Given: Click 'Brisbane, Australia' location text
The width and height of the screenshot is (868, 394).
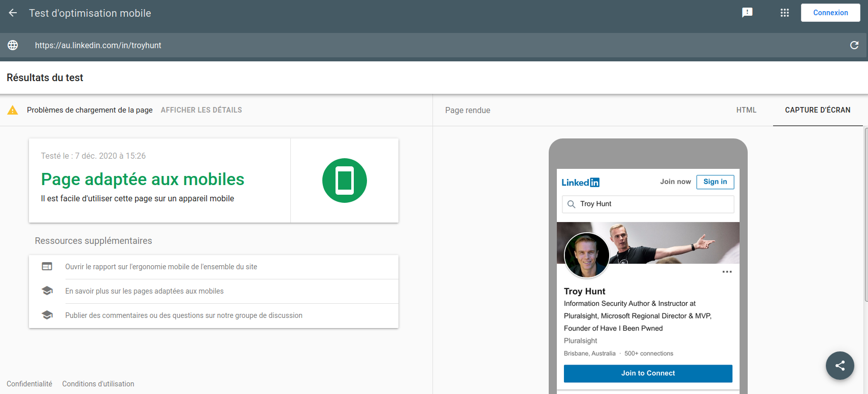Looking at the screenshot, I should tap(590, 353).
